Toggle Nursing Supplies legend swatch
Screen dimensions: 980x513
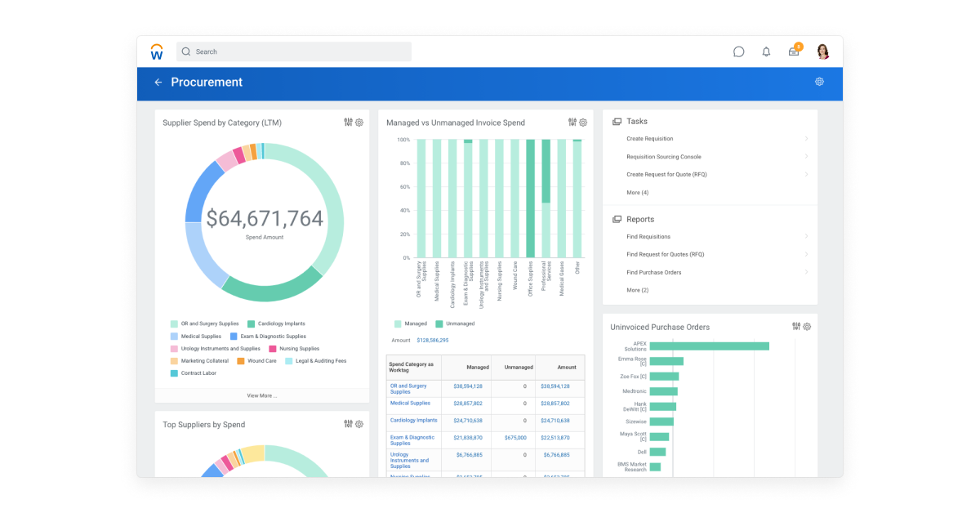click(273, 349)
